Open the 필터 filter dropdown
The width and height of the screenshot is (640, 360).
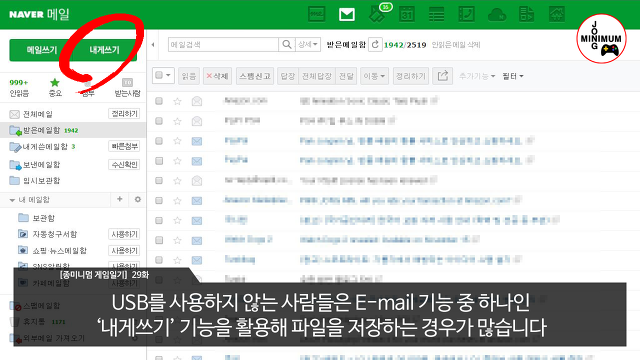(513, 76)
